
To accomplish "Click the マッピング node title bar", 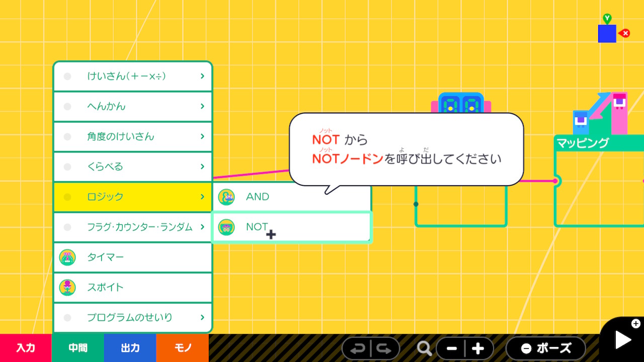I will coord(599,143).
